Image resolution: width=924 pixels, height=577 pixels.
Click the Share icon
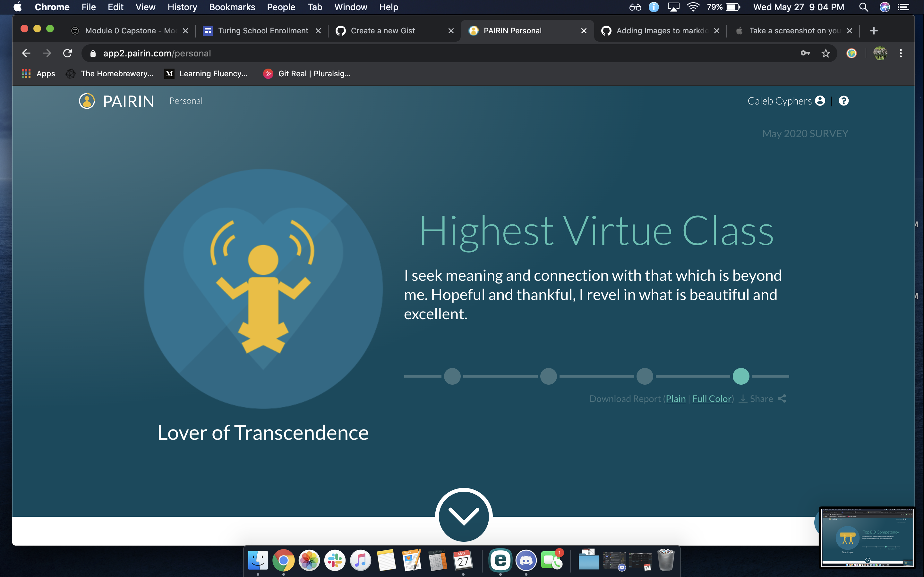point(782,399)
